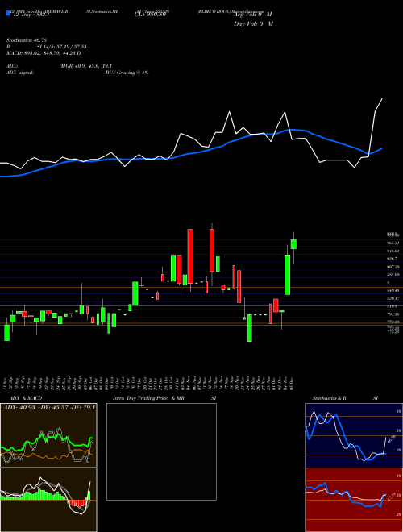Click the 907.39 price axis label
The image size is (403, 532).
(x=393, y=267)
